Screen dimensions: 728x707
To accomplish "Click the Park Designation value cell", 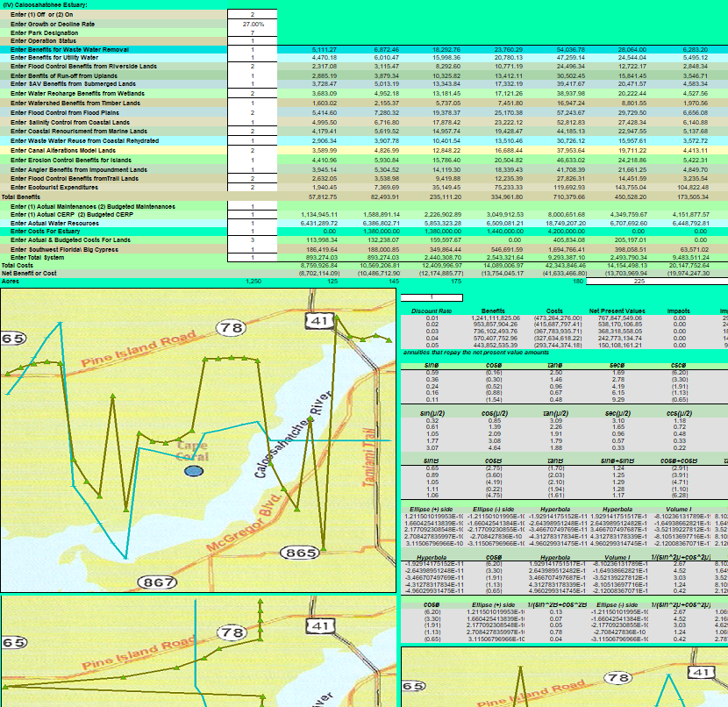I will 253,32.
